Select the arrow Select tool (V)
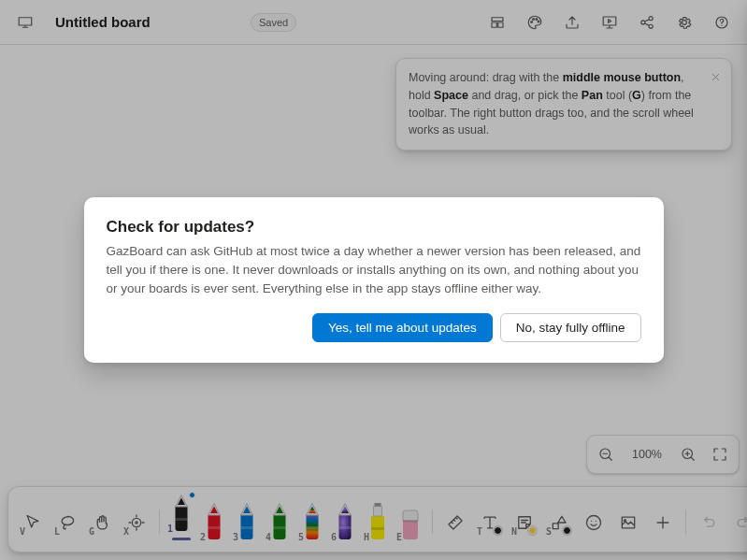 coord(30,523)
